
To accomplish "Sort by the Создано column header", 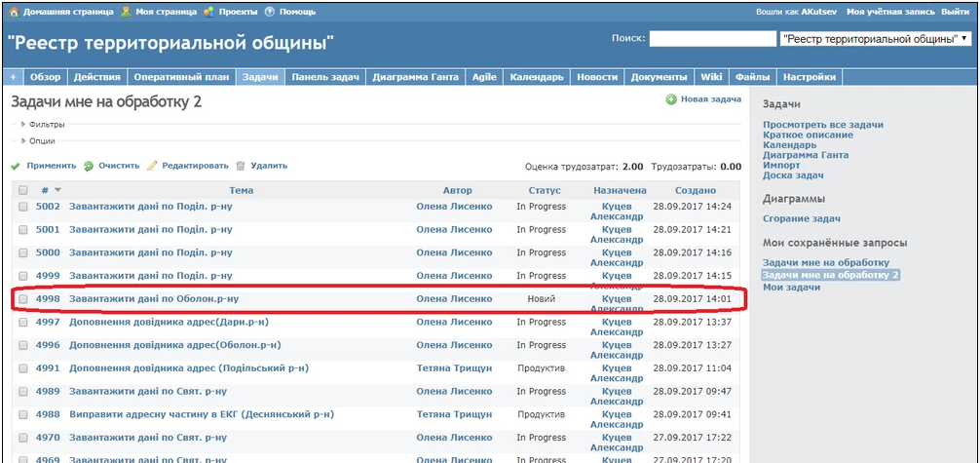I will pos(695,190).
